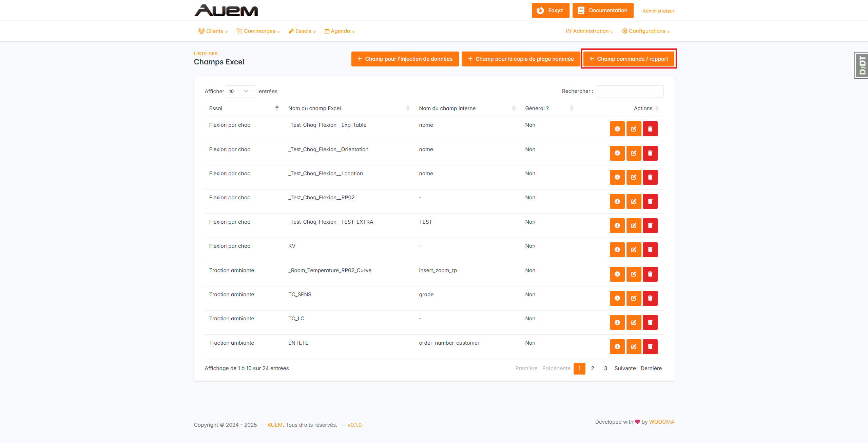
Task: Click info icon for _Test_Choq_Flexion__Exp_Table row
Action: click(x=617, y=129)
